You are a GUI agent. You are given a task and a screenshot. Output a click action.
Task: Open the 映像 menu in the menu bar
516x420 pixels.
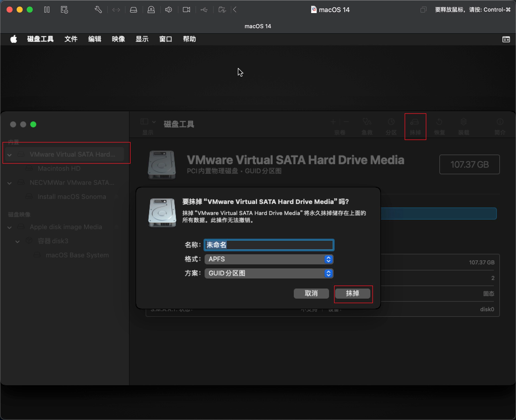click(x=118, y=39)
